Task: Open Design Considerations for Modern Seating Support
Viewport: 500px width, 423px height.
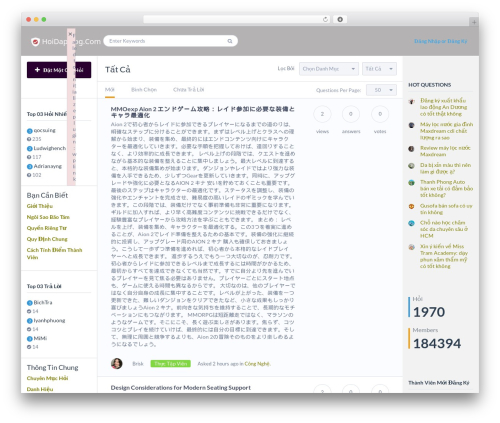Action: click(x=181, y=388)
